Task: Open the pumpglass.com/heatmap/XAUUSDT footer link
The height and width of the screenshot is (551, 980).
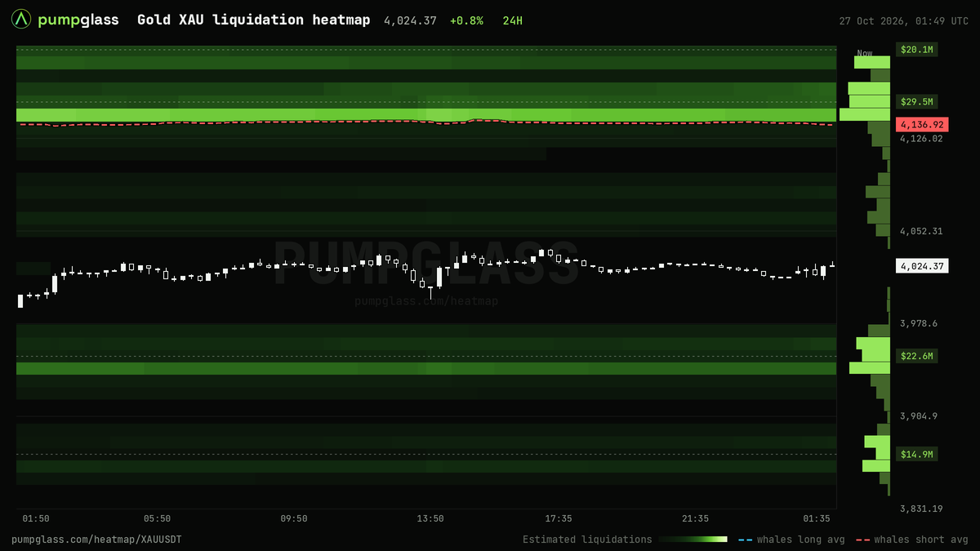Action: (x=96, y=540)
